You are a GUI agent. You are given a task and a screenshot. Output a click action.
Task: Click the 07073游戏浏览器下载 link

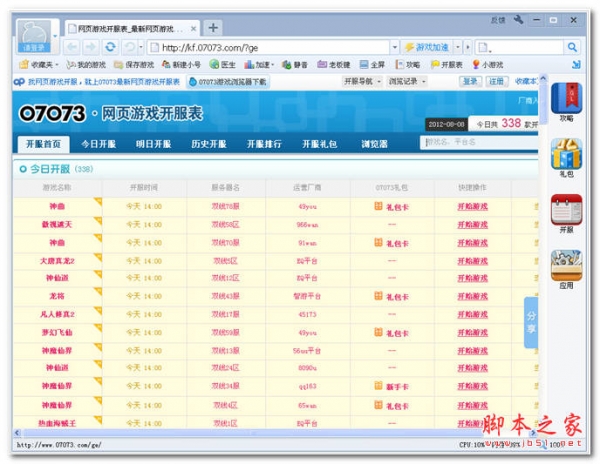click(228, 82)
